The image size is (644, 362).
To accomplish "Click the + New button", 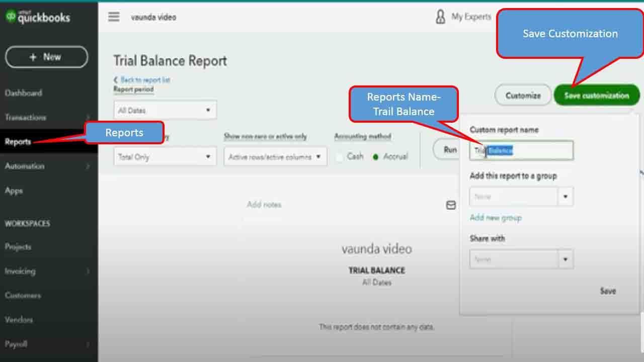I will tap(46, 57).
